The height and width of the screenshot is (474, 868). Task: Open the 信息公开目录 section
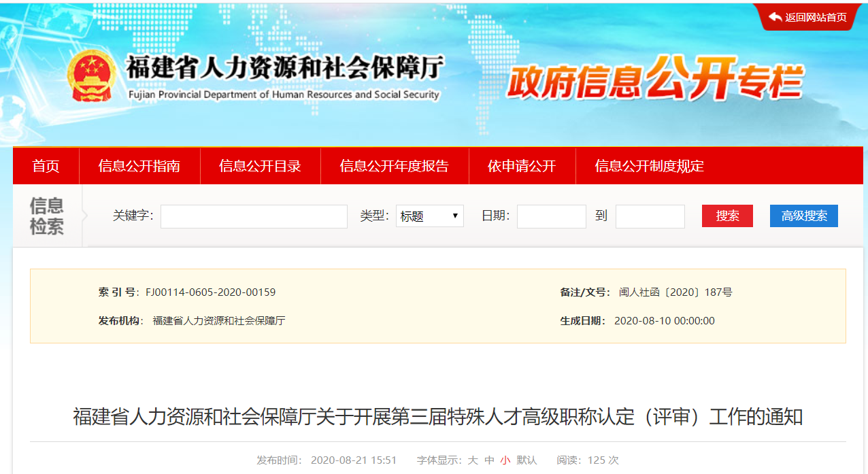pos(260,165)
